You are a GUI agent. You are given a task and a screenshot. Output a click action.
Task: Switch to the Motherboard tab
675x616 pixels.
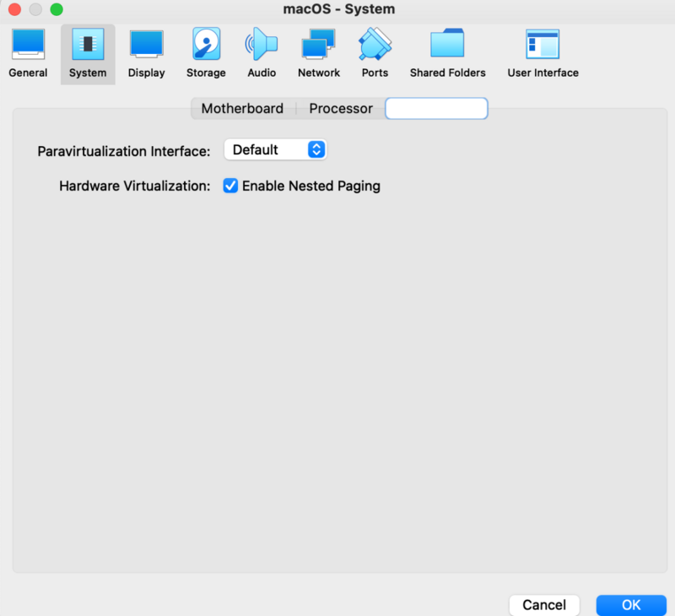pyautogui.click(x=242, y=108)
